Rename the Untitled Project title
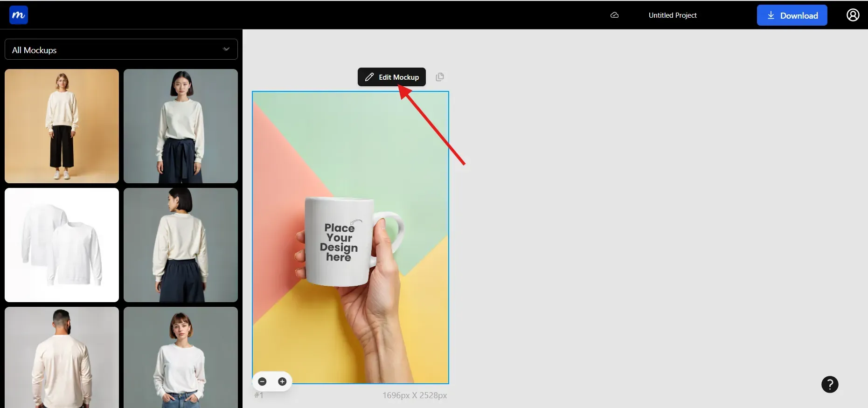The height and width of the screenshot is (408, 868). [x=673, y=15]
